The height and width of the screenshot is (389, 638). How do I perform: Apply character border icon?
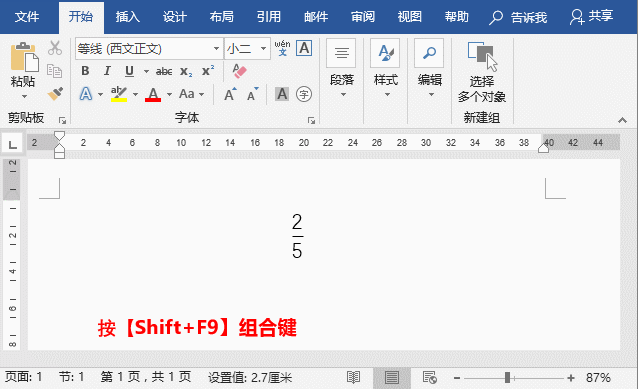(304, 48)
